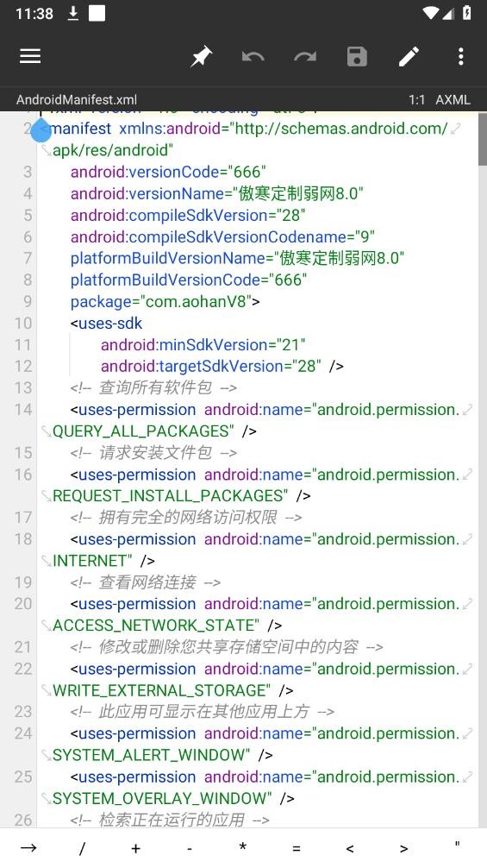This screenshot has height=868, width=487.
Task: Click the vertical scrollbar thumb
Action: click(x=482, y=140)
